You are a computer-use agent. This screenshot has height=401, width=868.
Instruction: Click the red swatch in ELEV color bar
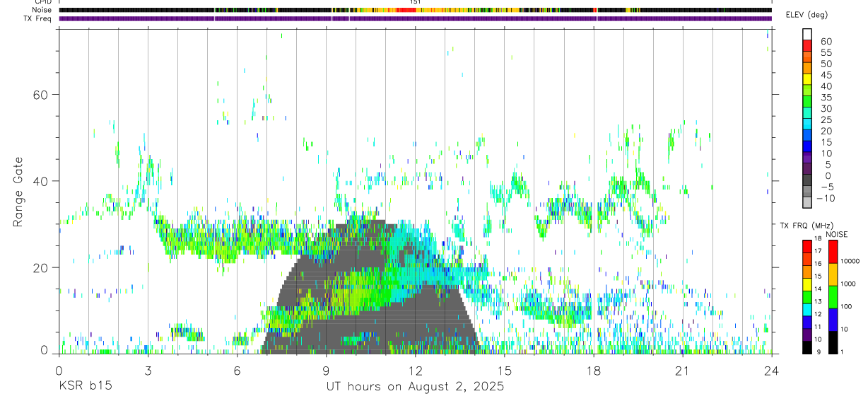[807, 45]
